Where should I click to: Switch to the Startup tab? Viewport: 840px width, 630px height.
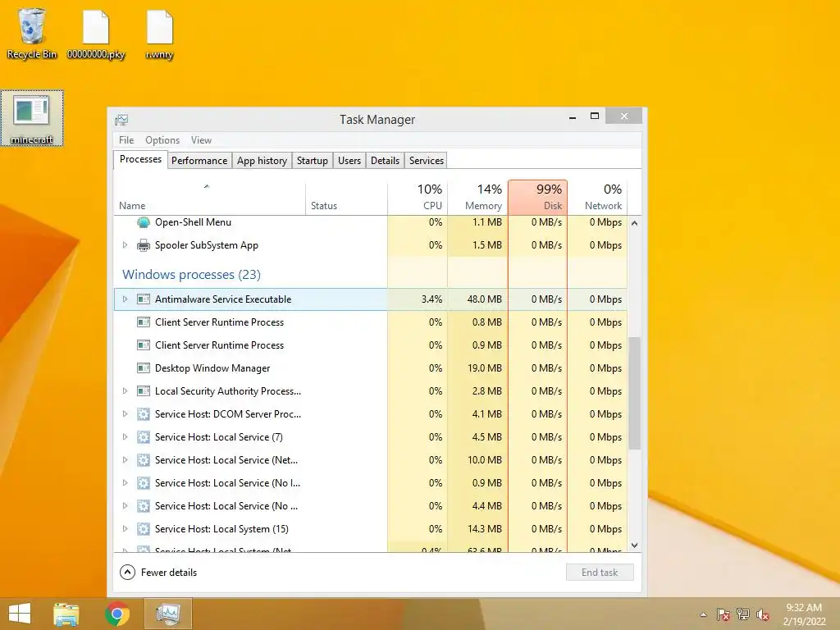click(x=313, y=161)
